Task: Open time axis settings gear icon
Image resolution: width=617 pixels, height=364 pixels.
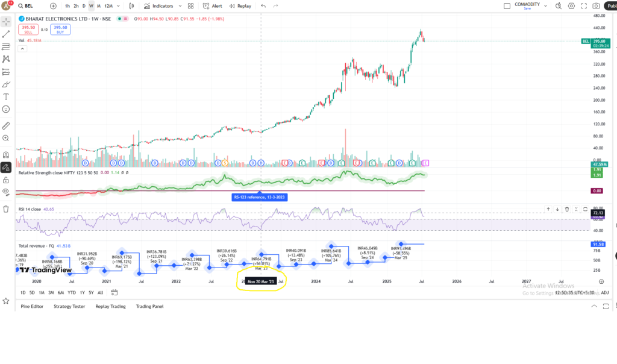Action: pyautogui.click(x=601, y=281)
